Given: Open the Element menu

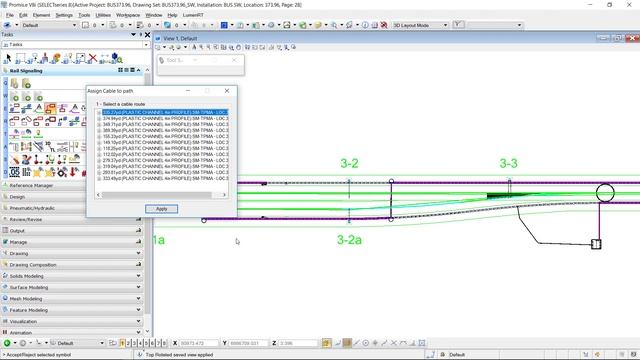Looking at the screenshot, I should click(42, 15).
